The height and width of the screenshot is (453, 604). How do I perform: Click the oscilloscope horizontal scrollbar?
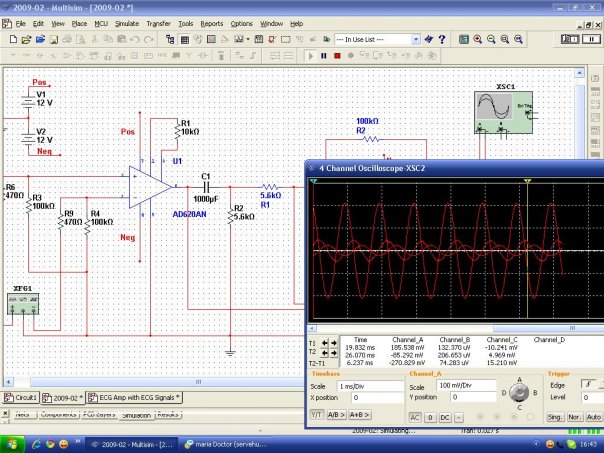[x=456, y=328]
